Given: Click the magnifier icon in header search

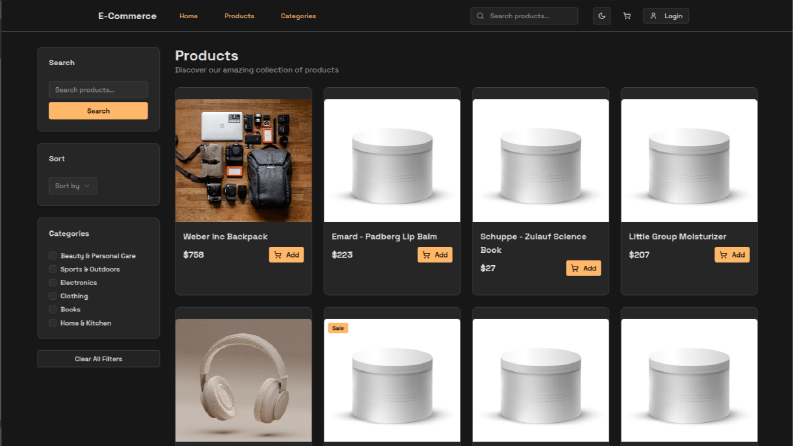Looking at the screenshot, I should (480, 16).
